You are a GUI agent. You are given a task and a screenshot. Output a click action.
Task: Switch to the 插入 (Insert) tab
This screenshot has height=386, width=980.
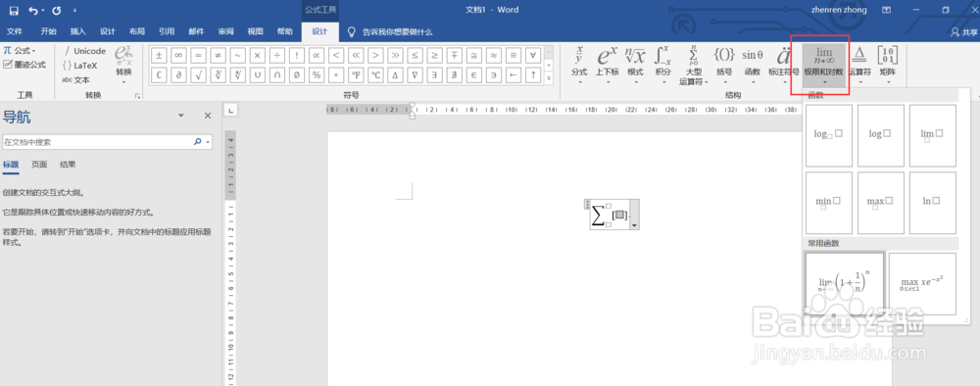[x=78, y=32]
